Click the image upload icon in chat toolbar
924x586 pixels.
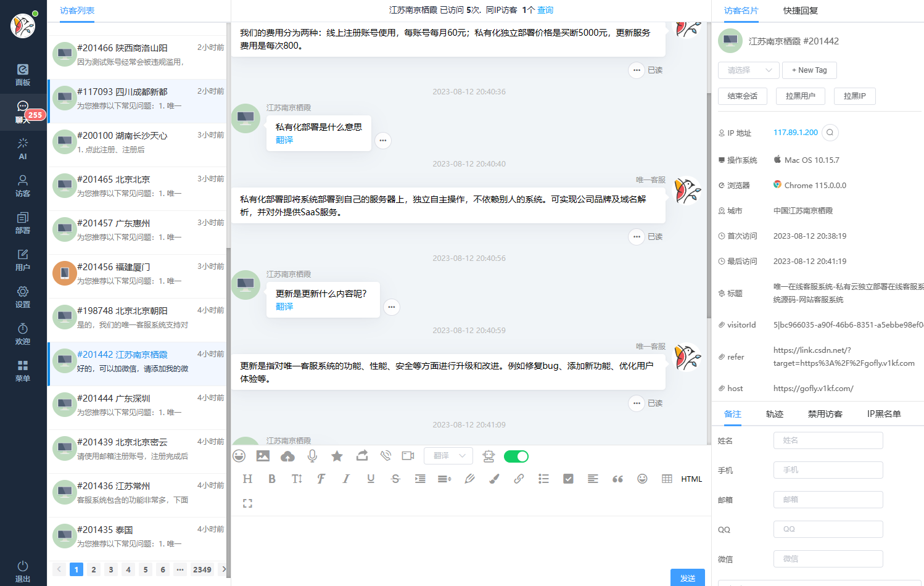pyautogui.click(x=263, y=456)
